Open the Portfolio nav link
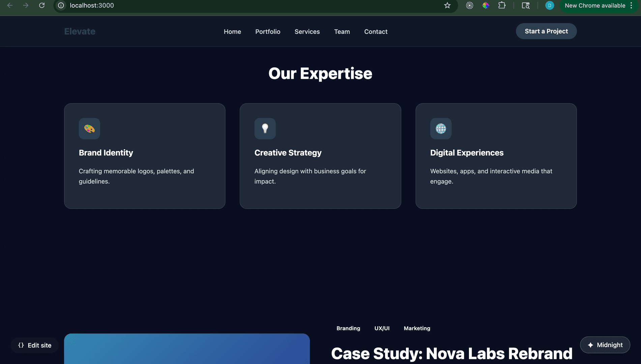 [x=268, y=32]
